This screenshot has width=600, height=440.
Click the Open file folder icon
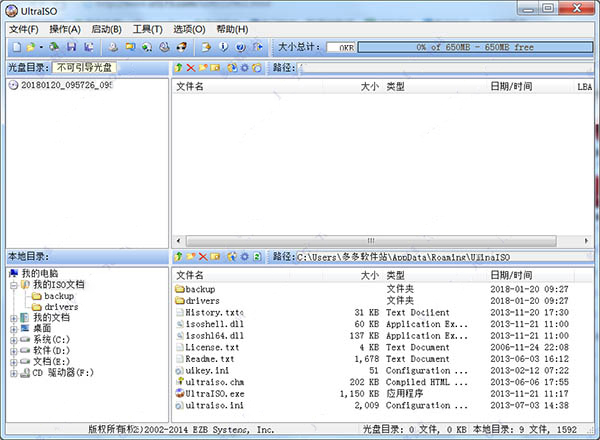pos(30,47)
